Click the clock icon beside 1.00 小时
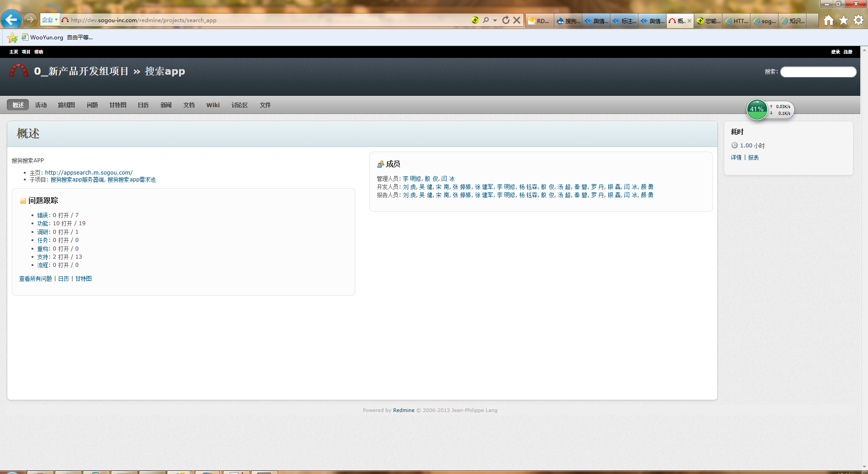This screenshot has width=868, height=474. point(735,145)
